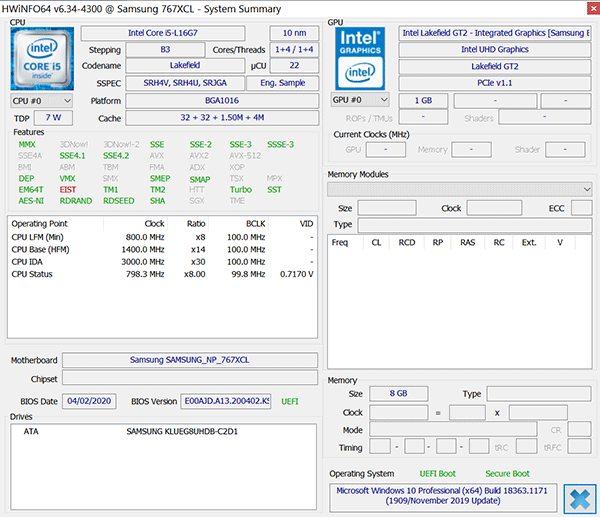Open the CPU #0 selector dropdown
This screenshot has height=517, width=600.
[x=42, y=101]
